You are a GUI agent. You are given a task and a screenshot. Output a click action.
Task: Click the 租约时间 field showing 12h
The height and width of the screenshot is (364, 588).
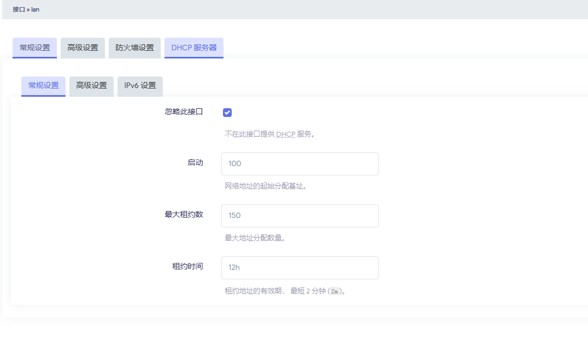click(x=299, y=268)
